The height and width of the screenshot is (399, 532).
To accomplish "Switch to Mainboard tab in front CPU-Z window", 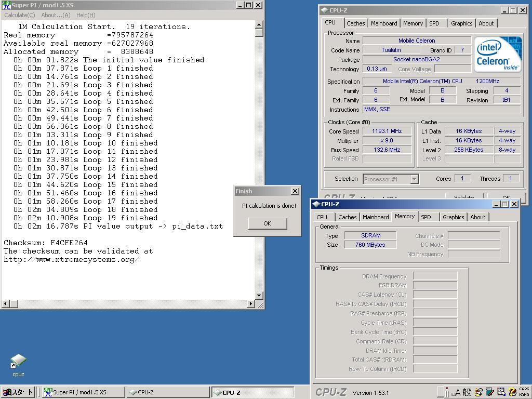I will coord(376,217).
